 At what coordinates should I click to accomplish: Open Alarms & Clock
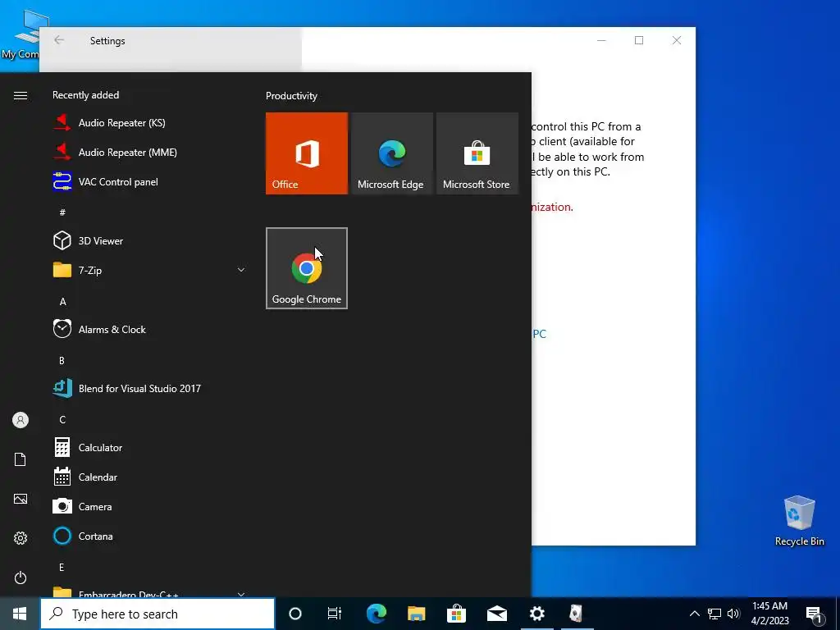click(149, 329)
